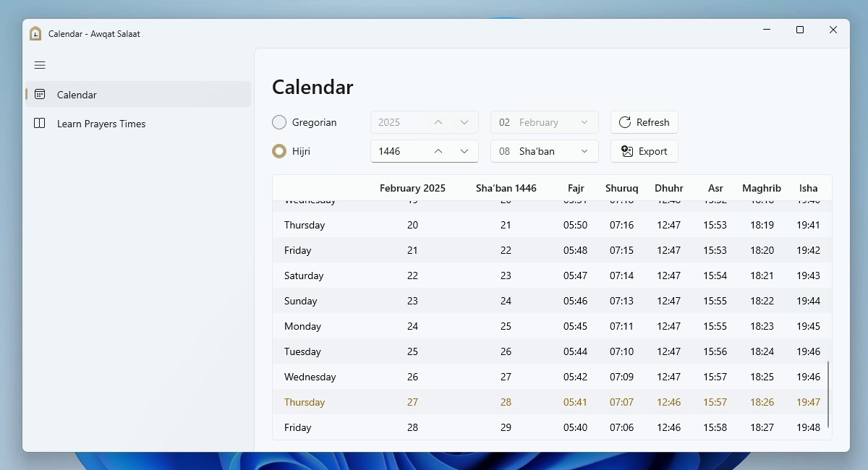This screenshot has width=868, height=470.
Task: Select the Hijri radio button
Action: pyautogui.click(x=278, y=151)
